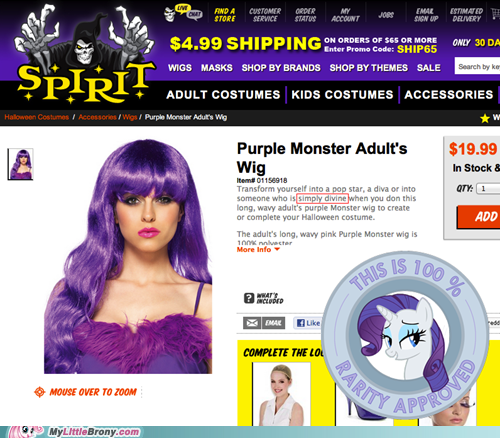Open the What's Included question icon

coord(249,298)
